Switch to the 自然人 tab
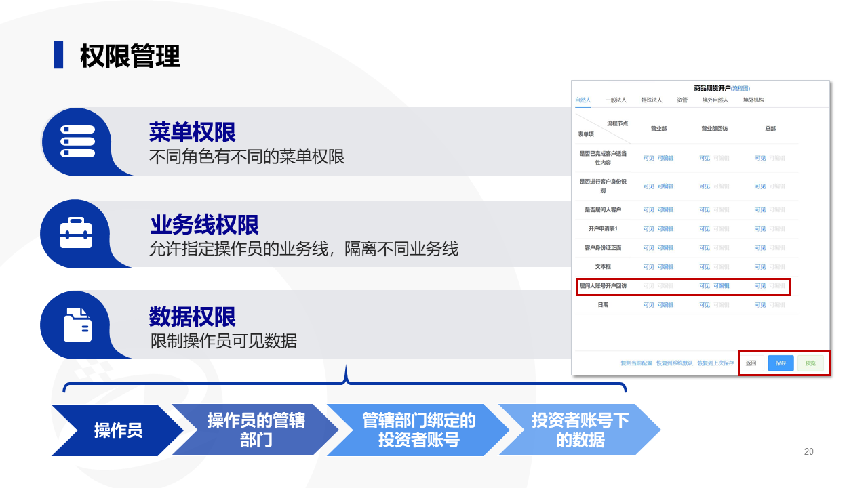The width and height of the screenshot is (868, 488). pyautogui.click(x=583, y=100)
